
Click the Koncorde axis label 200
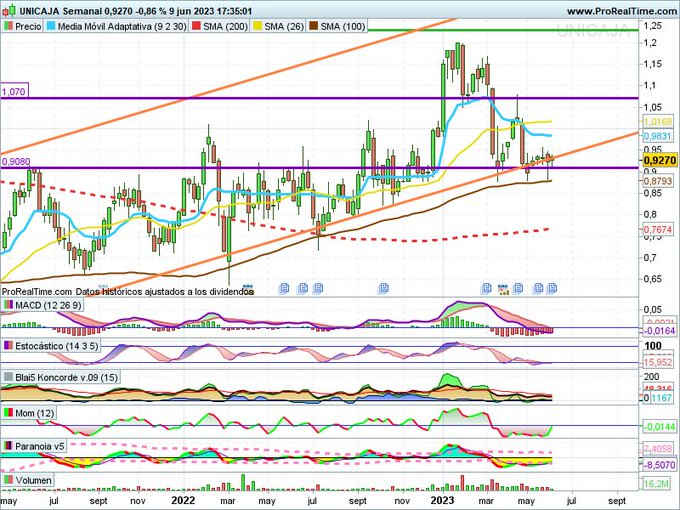point(651,376)
